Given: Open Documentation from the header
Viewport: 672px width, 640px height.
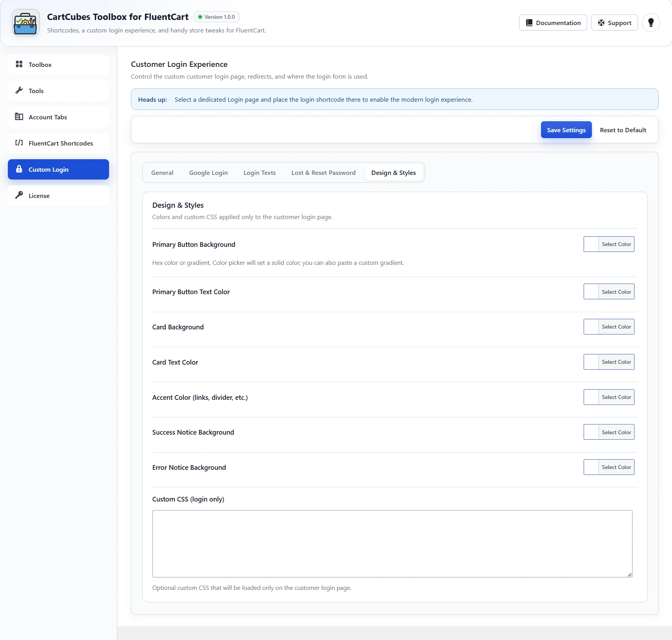Looking at the screenshot, I should tap(553, 23).
